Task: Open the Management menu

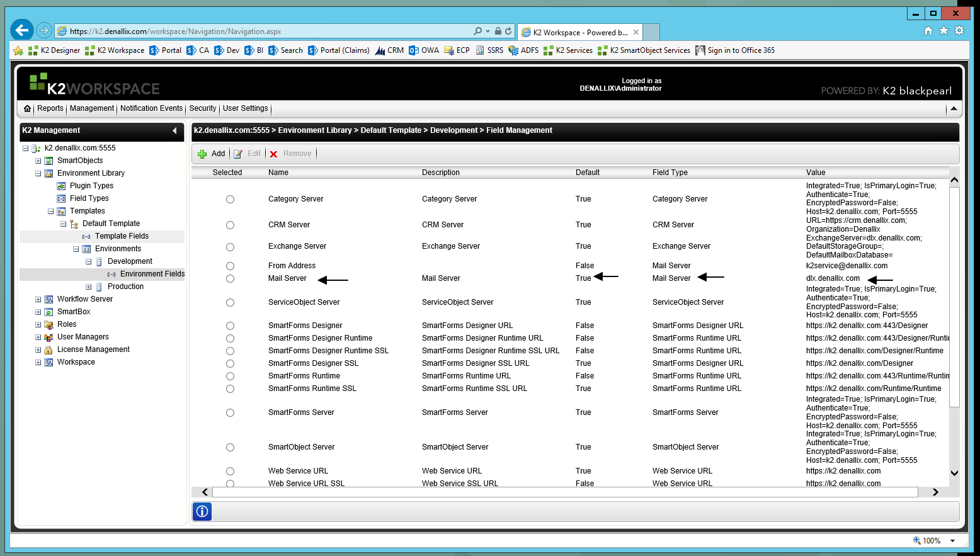Action: coord(92,108)
